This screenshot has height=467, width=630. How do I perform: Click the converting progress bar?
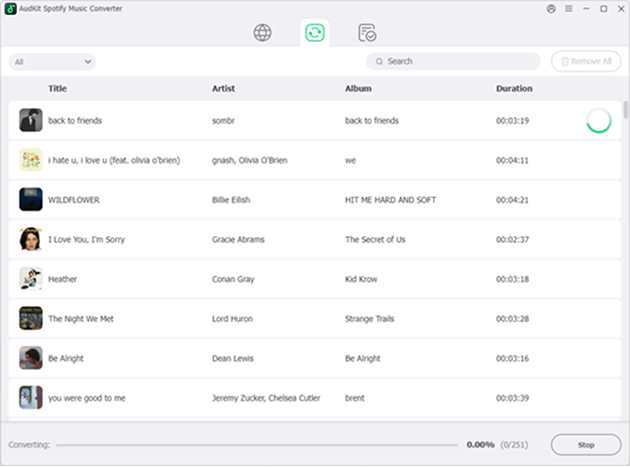tap(257, 445)
